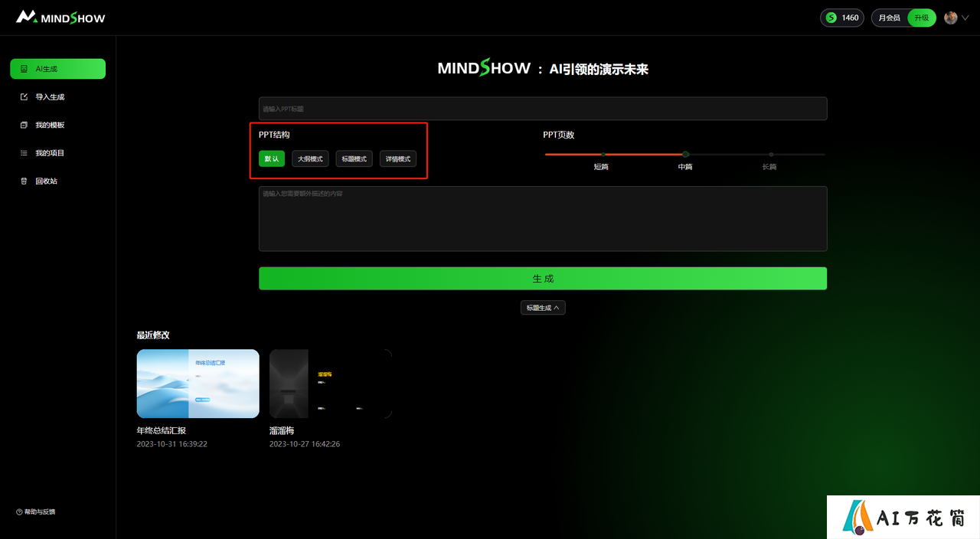
Task: Collapse the 标题生成 expander
Action: tap(543, 308)
